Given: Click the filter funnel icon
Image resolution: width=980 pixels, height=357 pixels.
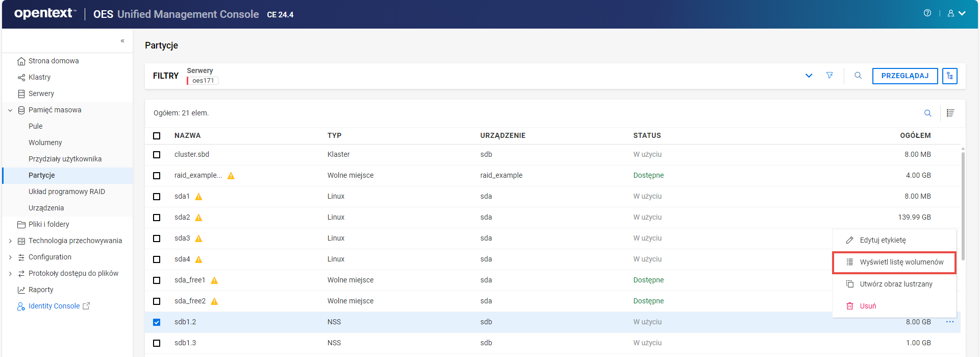Looking at the screenshot, I should click(830, 76).
